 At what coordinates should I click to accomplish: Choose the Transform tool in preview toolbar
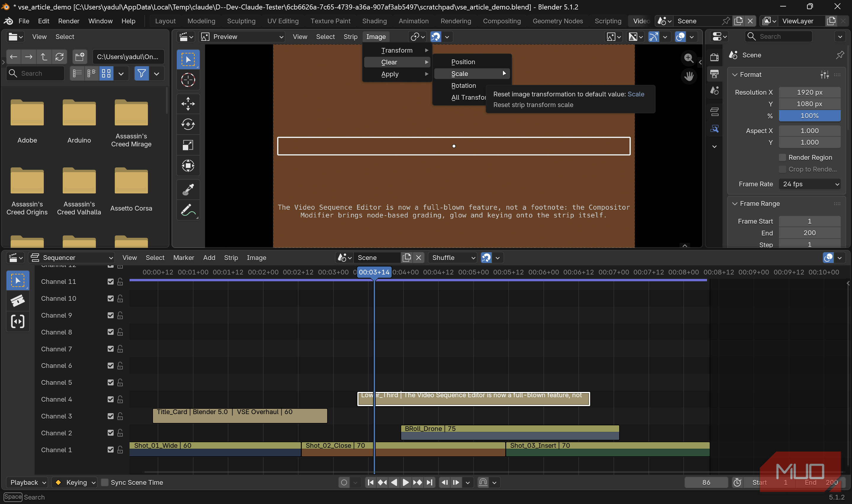click(188, 166)
